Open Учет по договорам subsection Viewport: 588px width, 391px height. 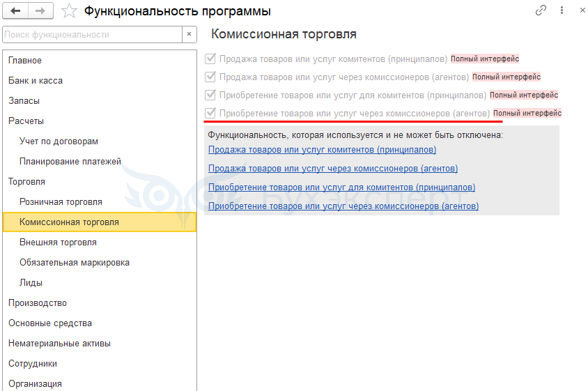pyautogui.click(x=100, y=141)
